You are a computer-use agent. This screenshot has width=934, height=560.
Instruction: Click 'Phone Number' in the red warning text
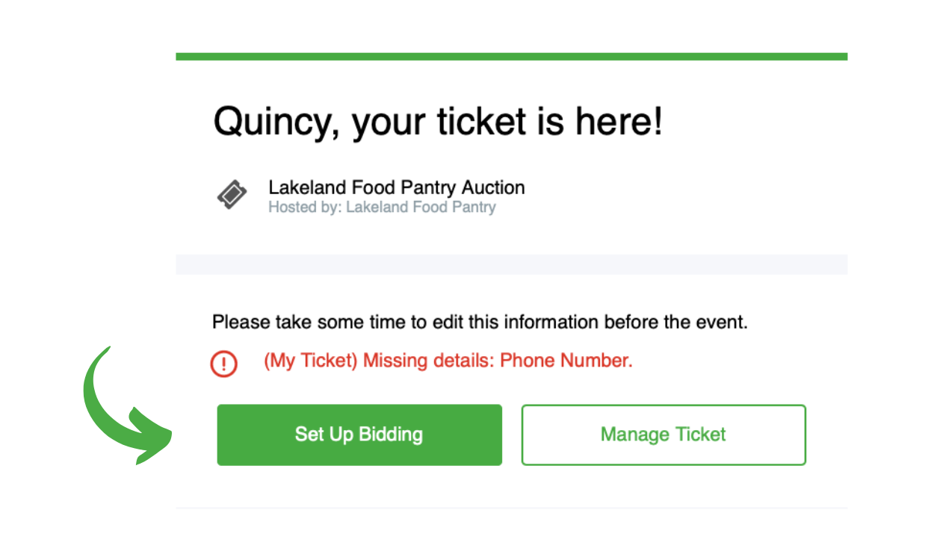566,361
